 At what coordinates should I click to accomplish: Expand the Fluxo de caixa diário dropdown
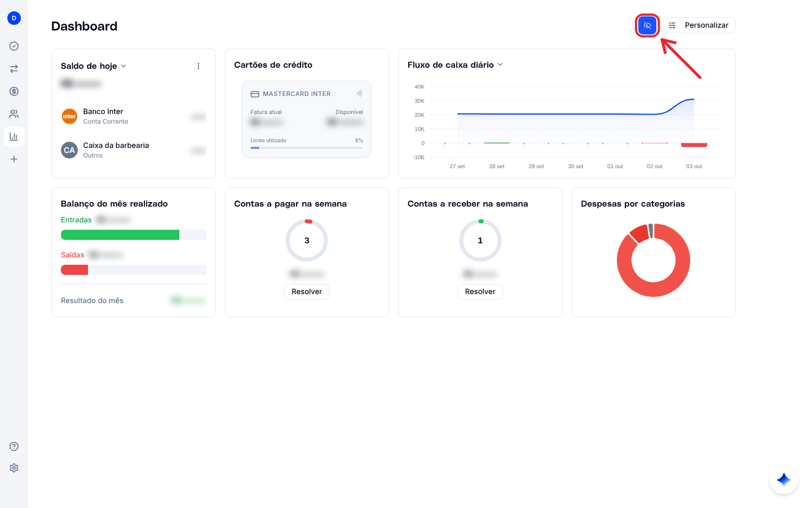click(x=500, y=65)
